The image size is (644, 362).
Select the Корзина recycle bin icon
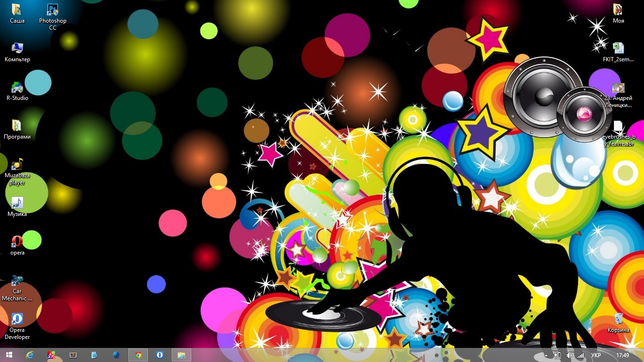click(x=618, y=319)
